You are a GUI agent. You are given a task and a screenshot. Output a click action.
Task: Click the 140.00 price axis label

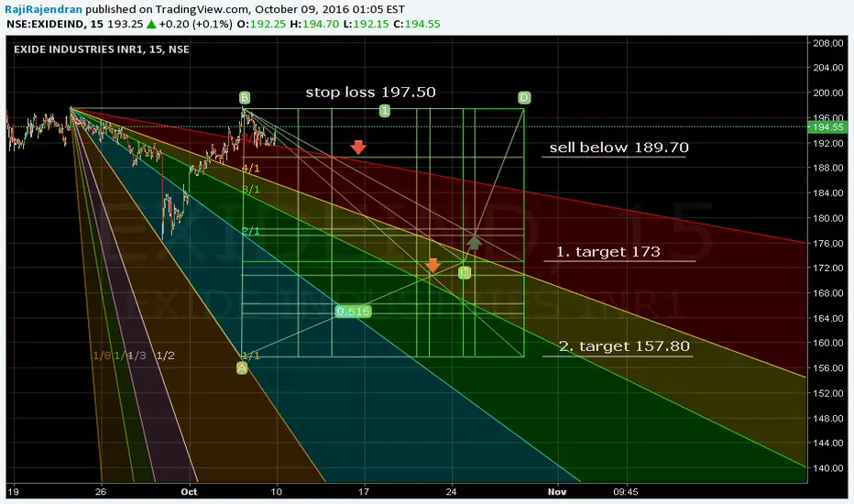click(x=827, y=468)
